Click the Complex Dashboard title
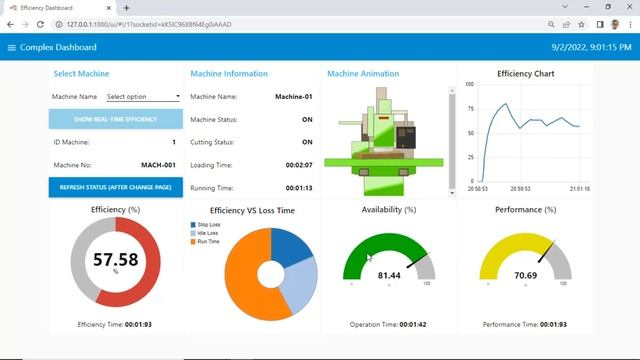640x360 pixels. tap(58, 47)
